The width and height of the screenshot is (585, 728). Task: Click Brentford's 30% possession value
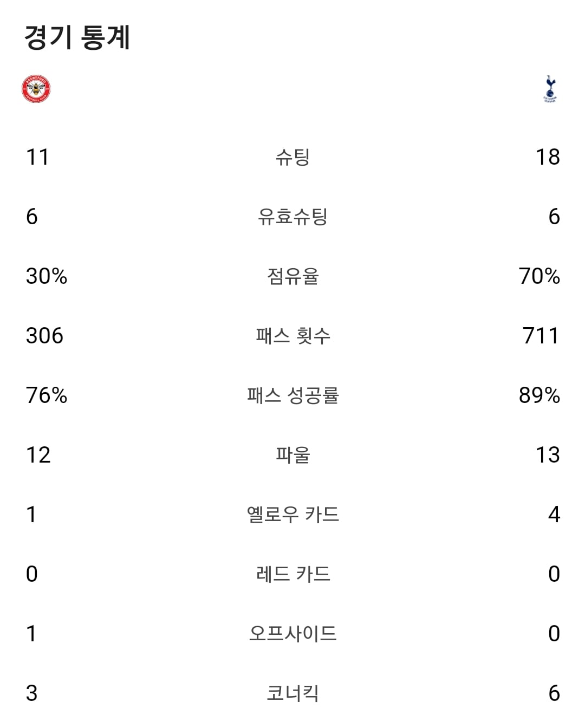click(47, 276)
